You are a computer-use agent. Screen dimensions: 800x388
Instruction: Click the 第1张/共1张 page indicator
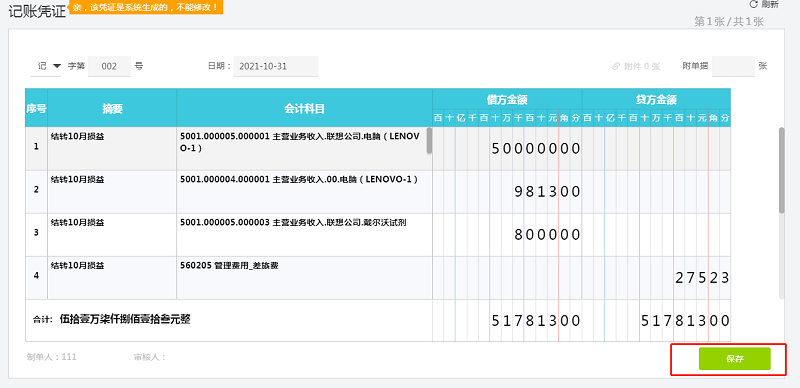click(x=729, y=21)
